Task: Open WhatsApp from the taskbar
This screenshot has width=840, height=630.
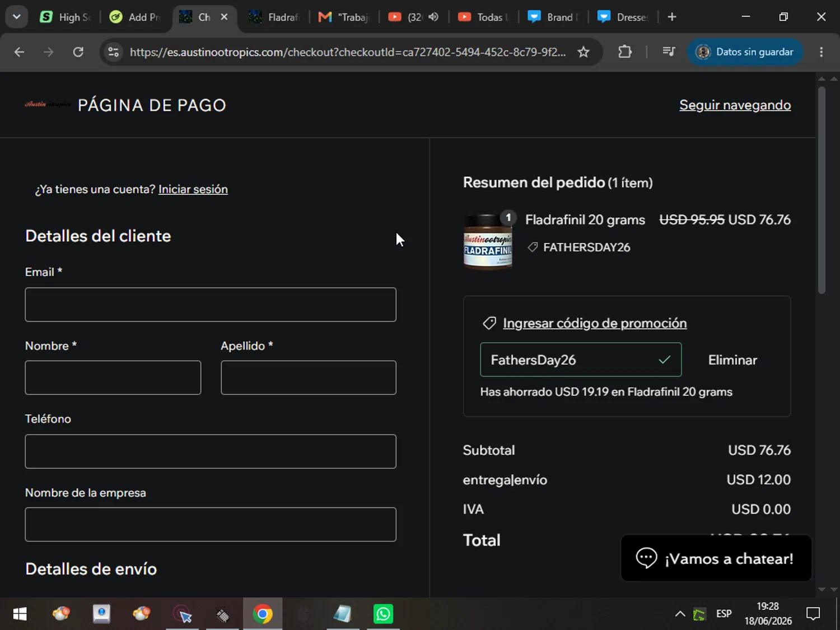Action: [x=384, y=614]
